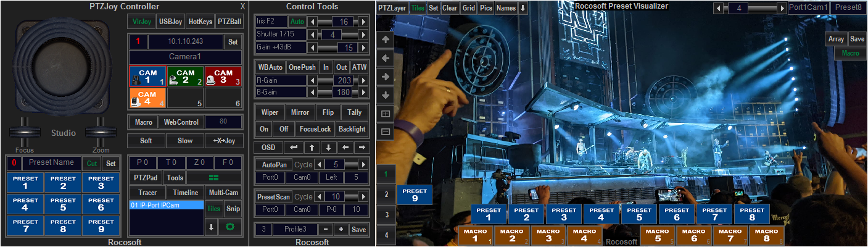868x247 pixels.
Task: Switch to USBJoy mode tab
Action: (170, 22)
